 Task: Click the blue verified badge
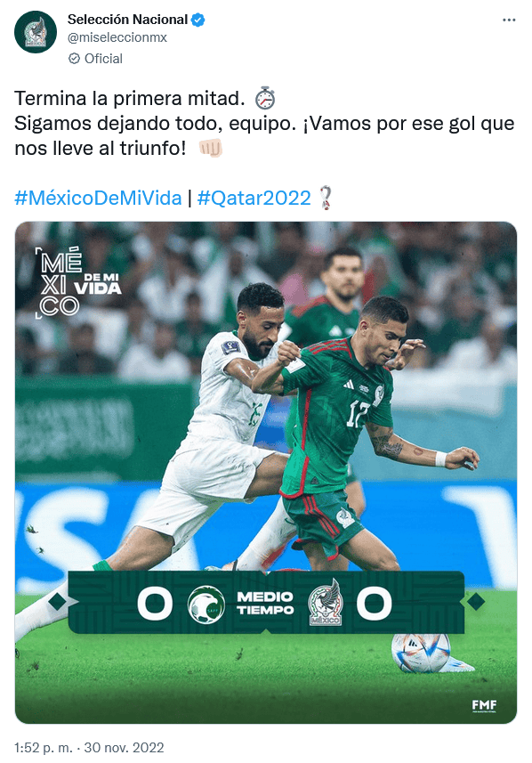tap(197, 20)
